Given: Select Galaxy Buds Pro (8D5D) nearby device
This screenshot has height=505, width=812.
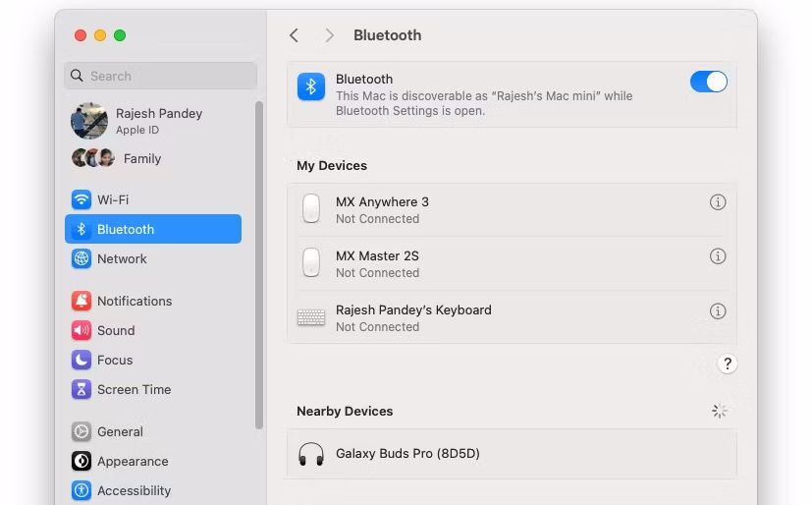Looking at the screenshot, I should coord(512,454).
